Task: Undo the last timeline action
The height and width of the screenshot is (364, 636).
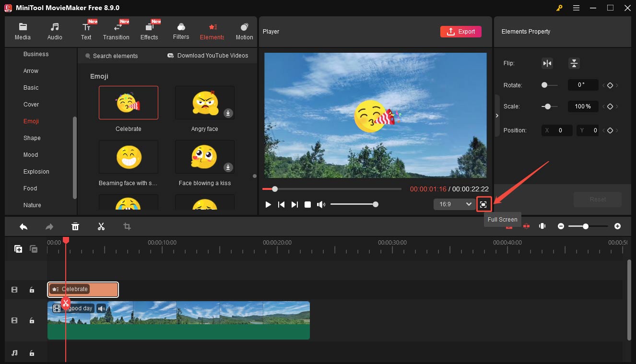Action: coord(24,226)
